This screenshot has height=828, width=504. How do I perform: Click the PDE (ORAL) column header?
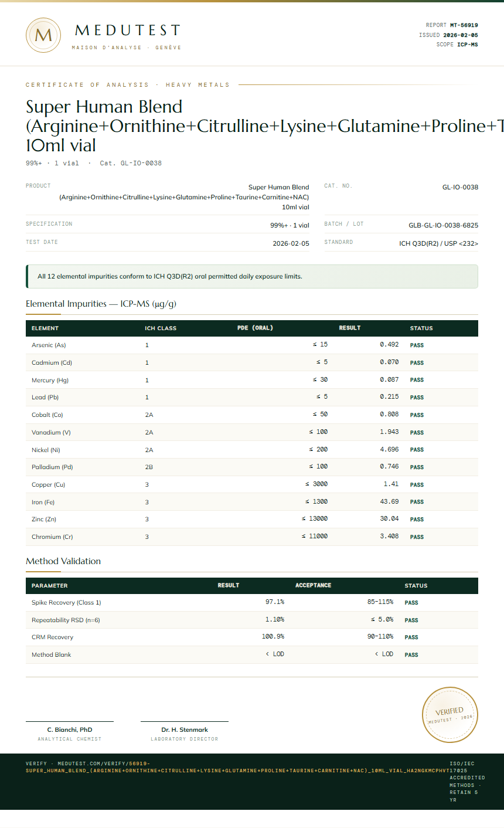[255, 328]
